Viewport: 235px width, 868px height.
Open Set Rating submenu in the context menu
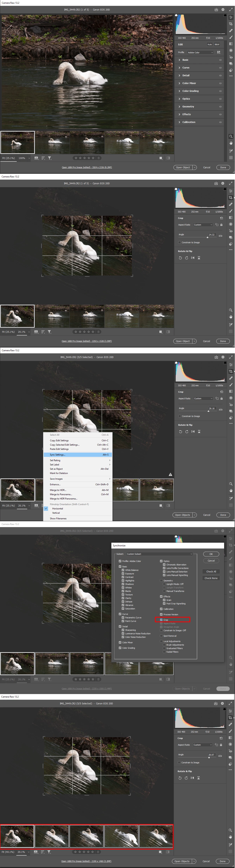(78, 460)
